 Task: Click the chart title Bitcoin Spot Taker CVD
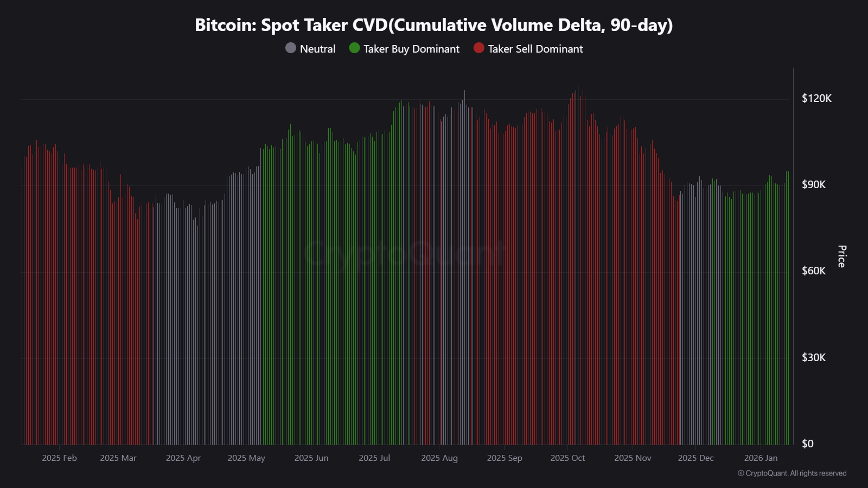pos(433,25)
